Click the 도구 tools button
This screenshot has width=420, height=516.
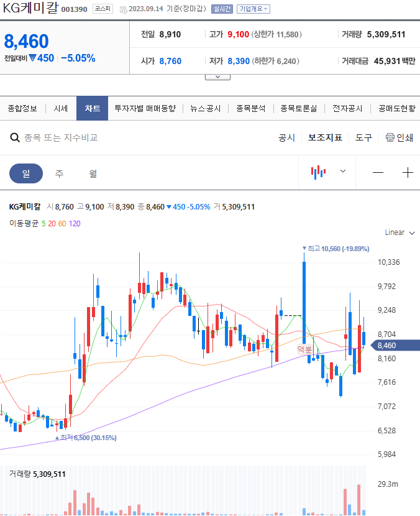pyautogui.click(x=363, y=137)
